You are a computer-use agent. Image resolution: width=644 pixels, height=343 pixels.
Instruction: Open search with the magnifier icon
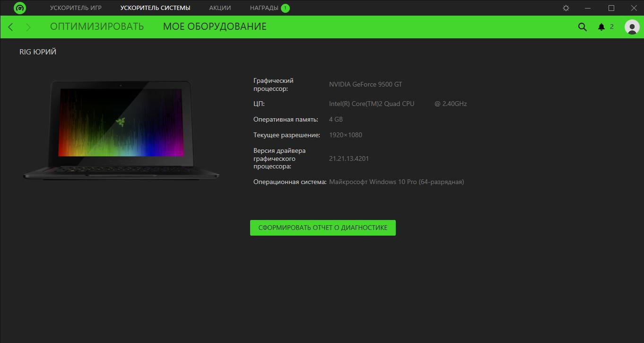click(583, 27)
